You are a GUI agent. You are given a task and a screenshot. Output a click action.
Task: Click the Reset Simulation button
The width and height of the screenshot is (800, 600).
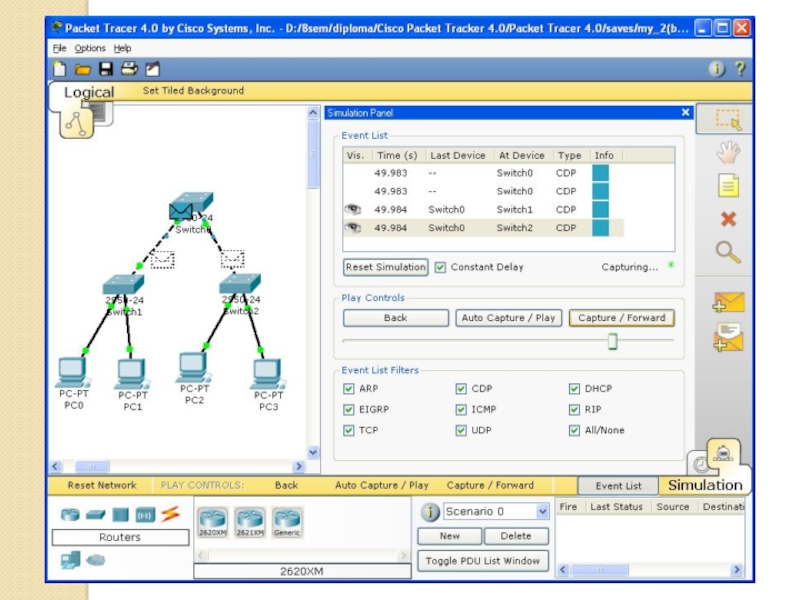[x=385, y=267]
